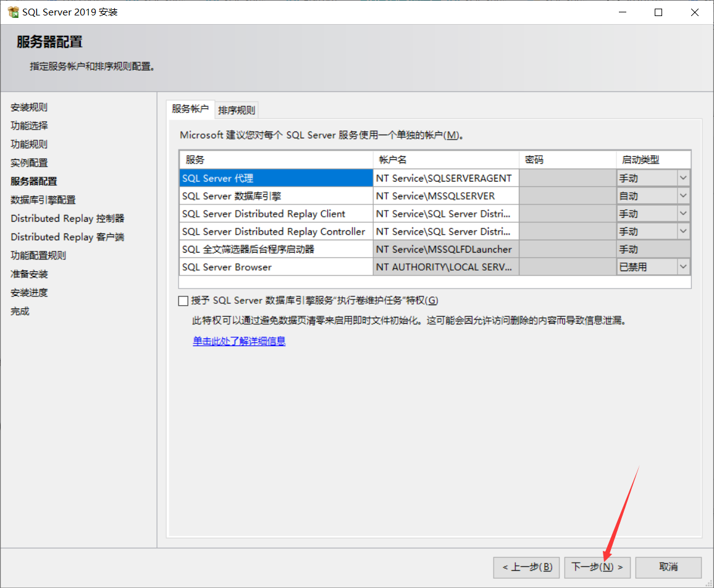
Task: Open startup type dropdown for Distributed Replay Client
Action: tap(683, 214)
